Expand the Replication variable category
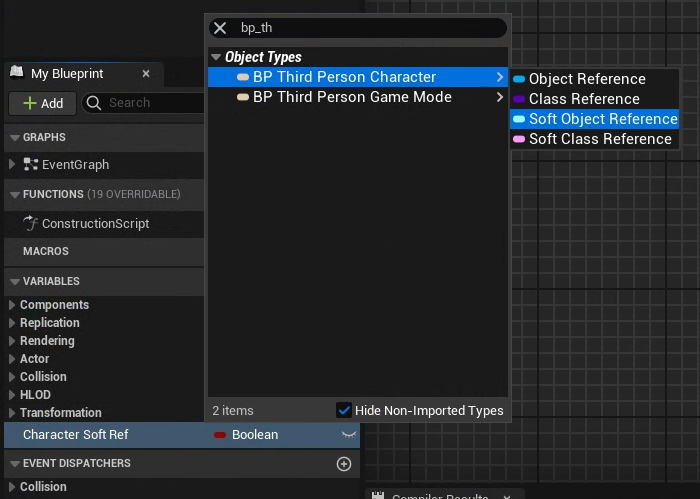The width and height of the screenshot is (700, 499). point(12,323)
